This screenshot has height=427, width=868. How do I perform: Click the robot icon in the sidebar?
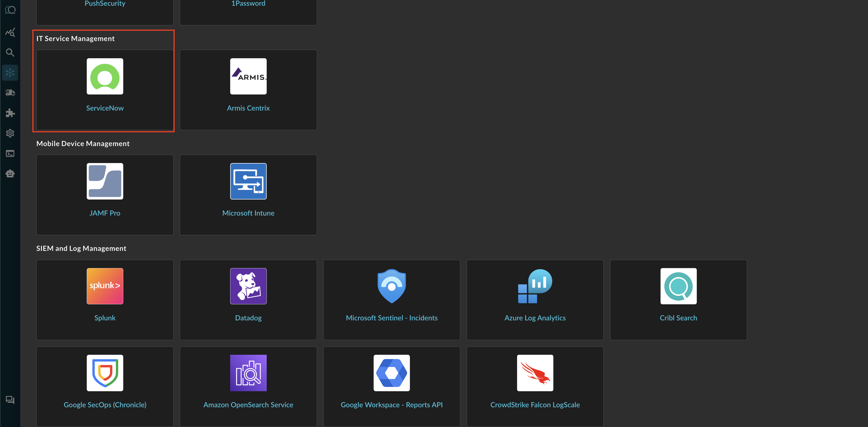[10, 174]
